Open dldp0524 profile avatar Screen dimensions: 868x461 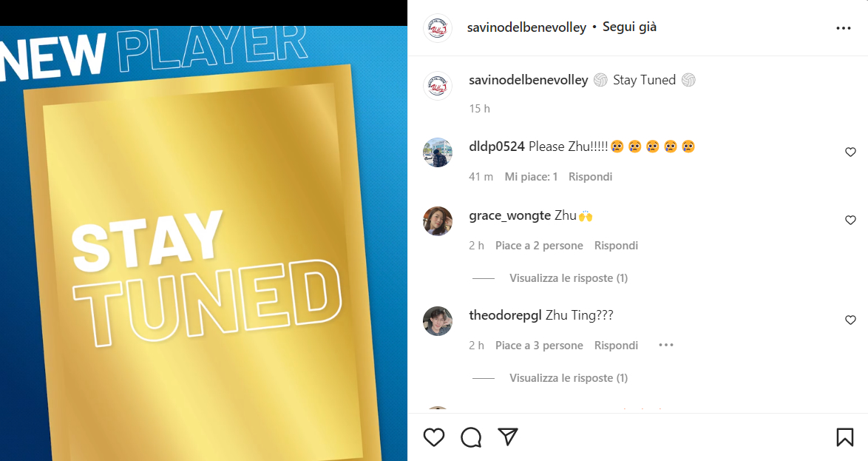[438, 152]
